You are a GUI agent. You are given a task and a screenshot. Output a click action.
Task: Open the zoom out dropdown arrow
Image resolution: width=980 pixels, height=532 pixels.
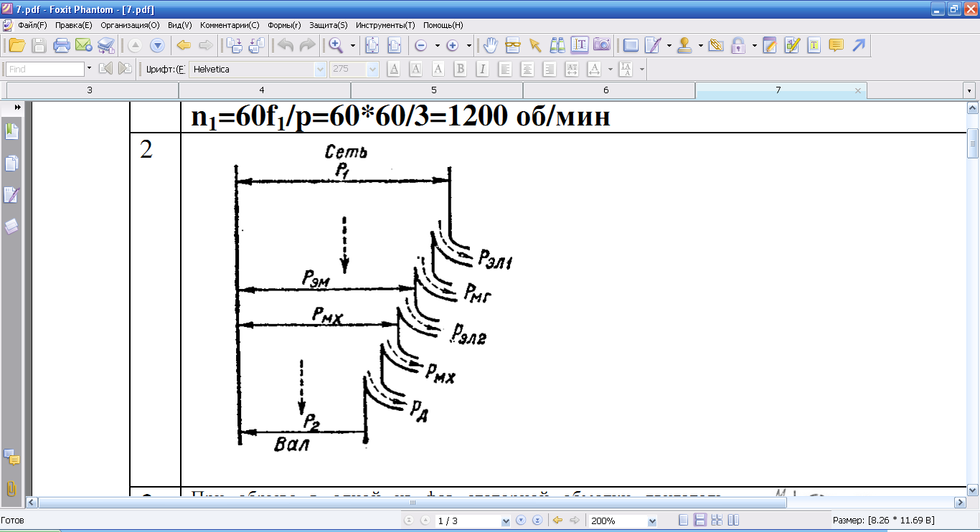(x=437, y=46)
